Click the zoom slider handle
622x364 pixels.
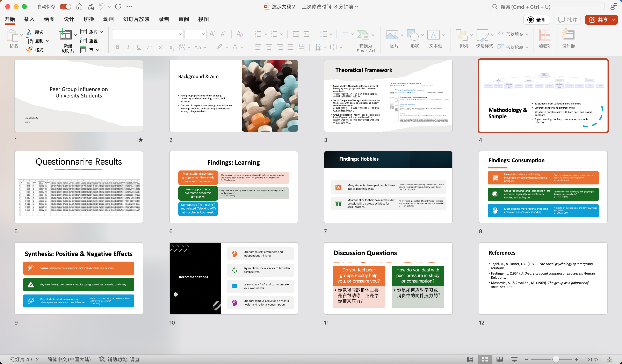pyautogui.click(x=556, y=359)
